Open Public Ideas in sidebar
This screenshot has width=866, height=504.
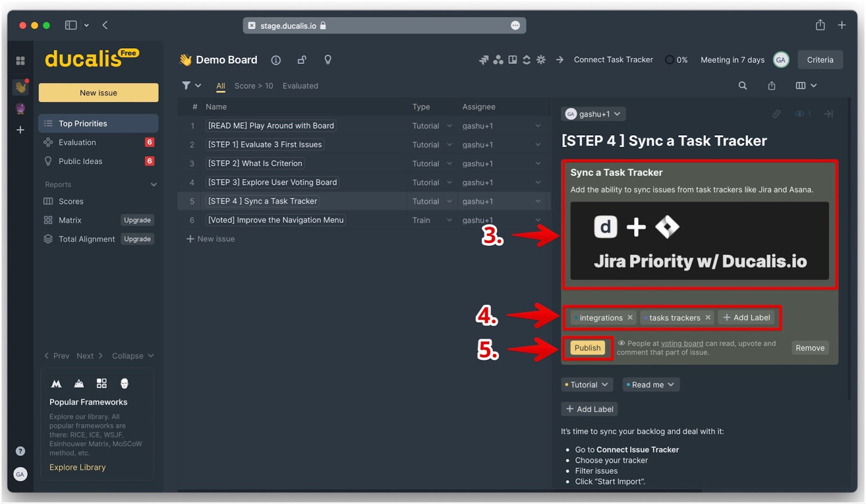(99, 161)
